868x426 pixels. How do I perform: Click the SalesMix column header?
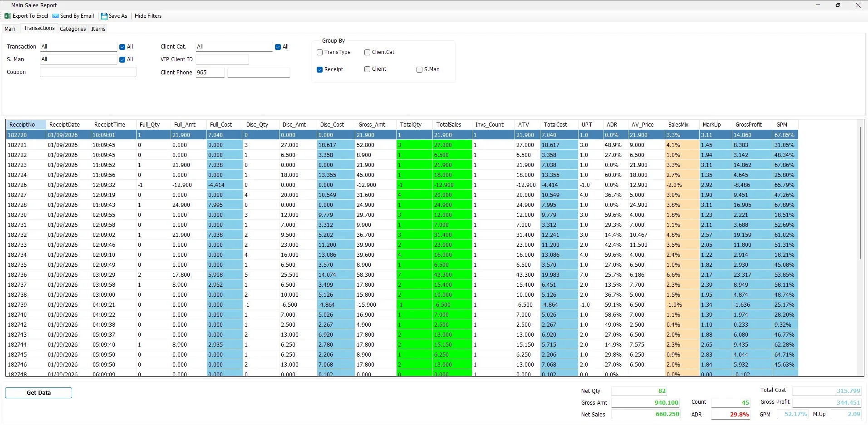682,125
